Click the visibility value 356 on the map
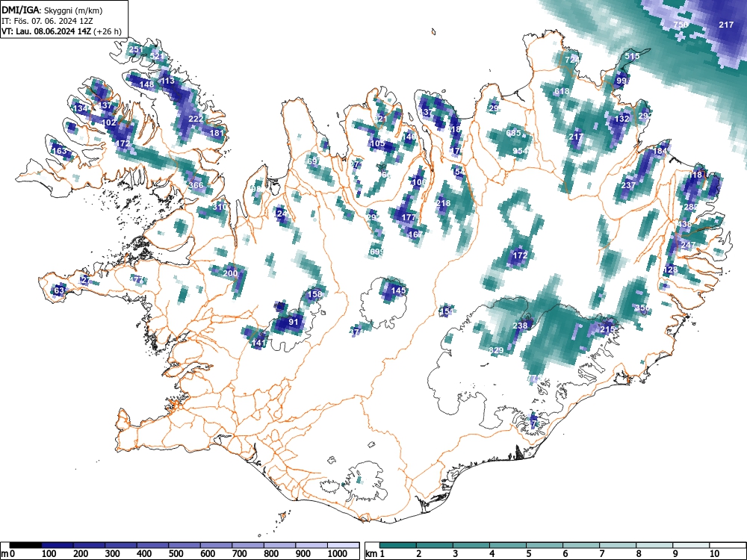The height and width of the screenshot is (560, 747). click(x=642, y=308)
